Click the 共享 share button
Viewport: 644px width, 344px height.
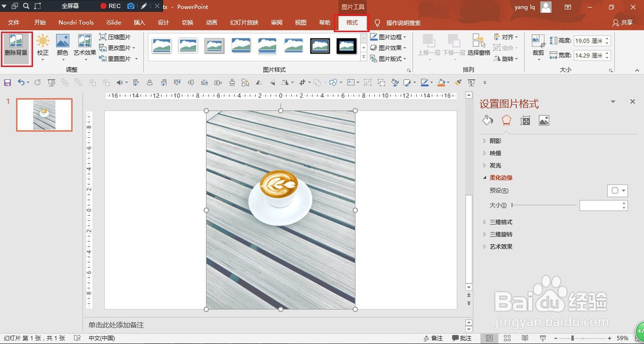point(622,23)
